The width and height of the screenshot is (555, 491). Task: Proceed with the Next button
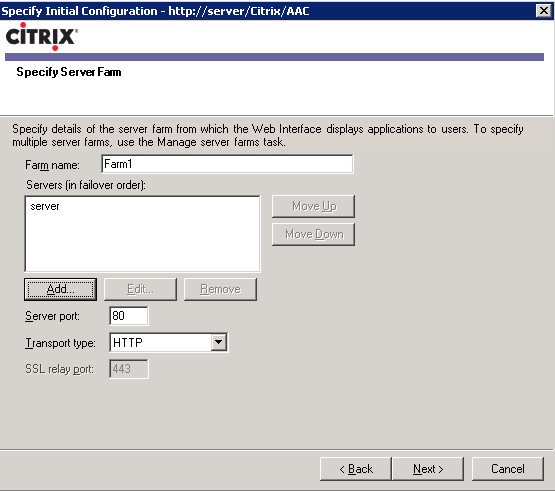pyautogui.click(x=428, y=469)
